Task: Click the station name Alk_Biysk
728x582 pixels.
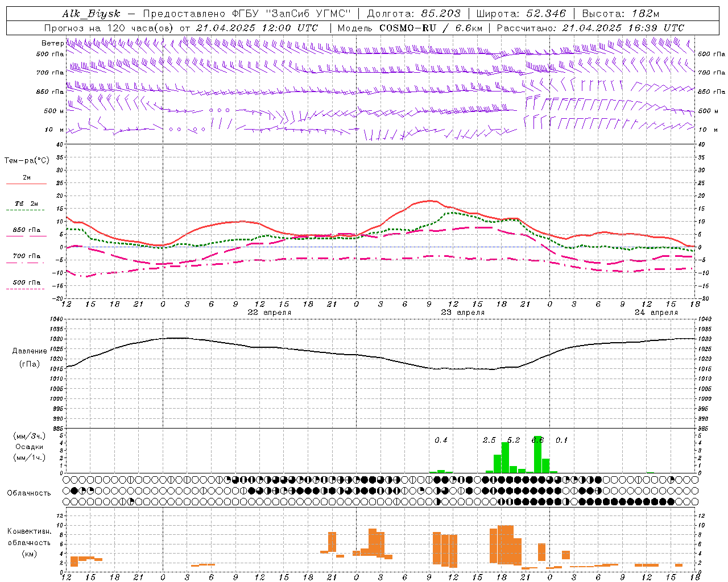Action: tap(92, 14)
